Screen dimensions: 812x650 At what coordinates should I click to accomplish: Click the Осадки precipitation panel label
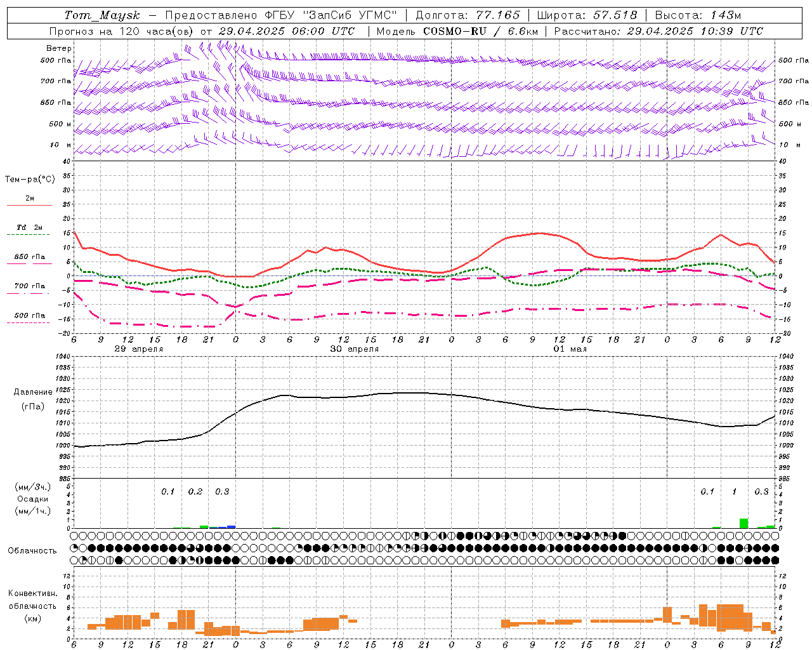tap(32, 499)
